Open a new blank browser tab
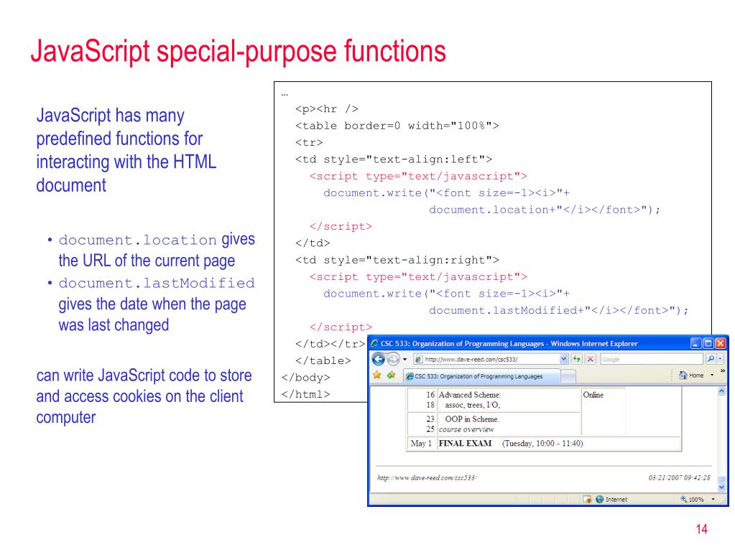This screenshot has width=735, height=560. 568,377
